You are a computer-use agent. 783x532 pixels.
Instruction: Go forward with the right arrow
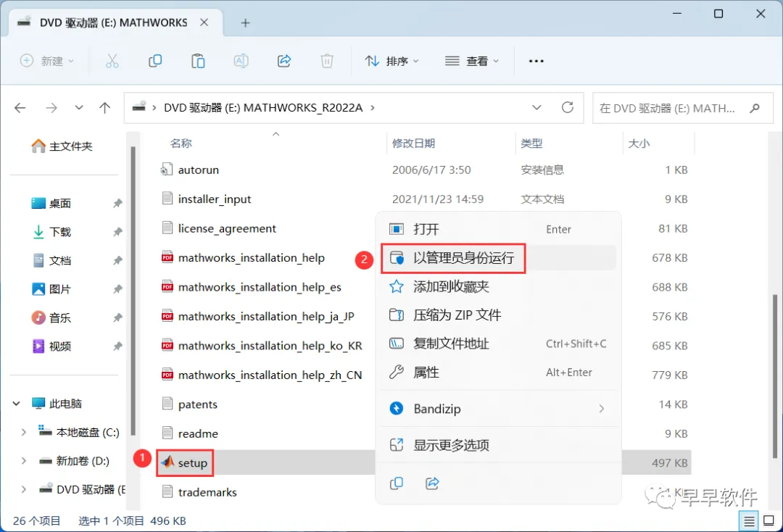51,107
